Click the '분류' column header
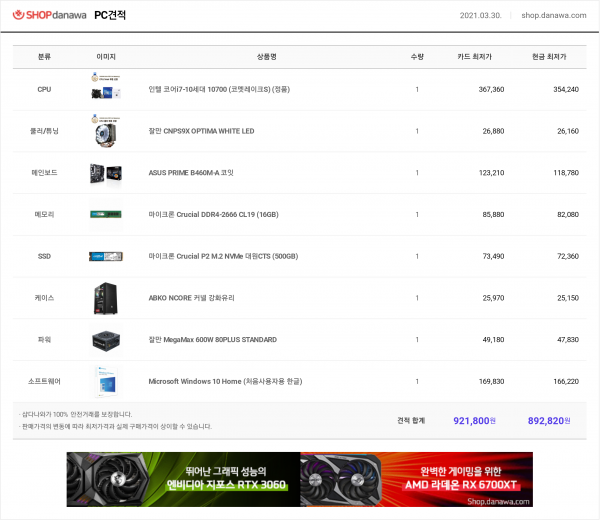Viewport: 600px width, 520px height. (44, 57)
